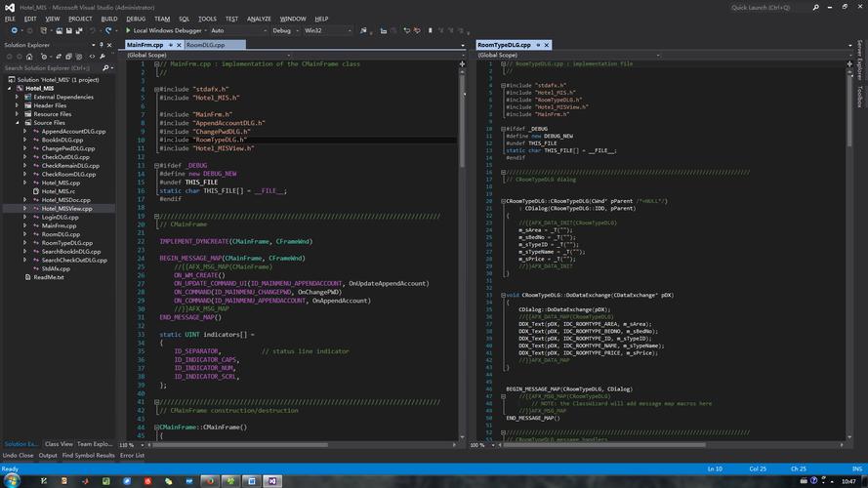Expand the External Dependencies folder

point(17,97)
